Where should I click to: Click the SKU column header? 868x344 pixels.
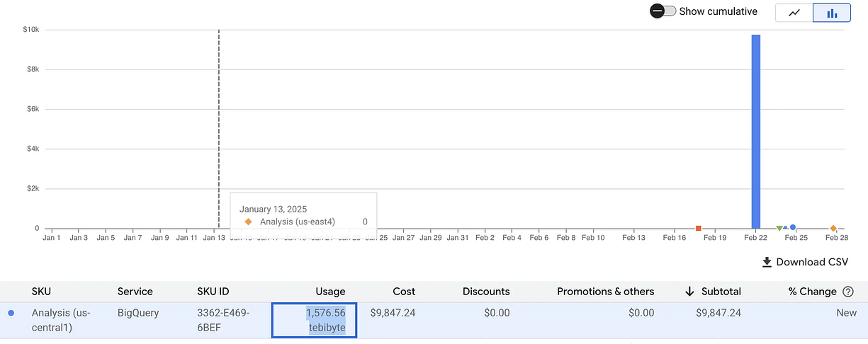click(x=41, y=292)
